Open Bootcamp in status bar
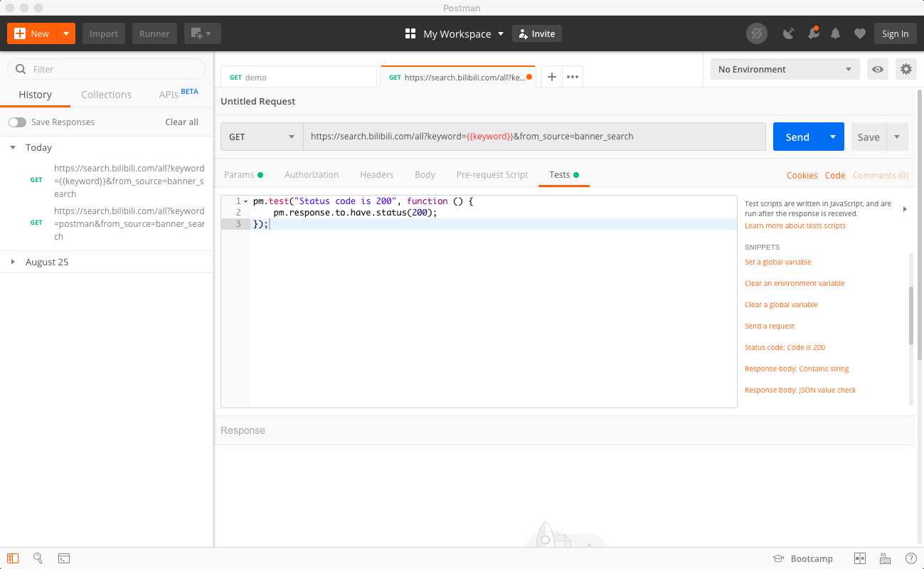 click(802, 558)
